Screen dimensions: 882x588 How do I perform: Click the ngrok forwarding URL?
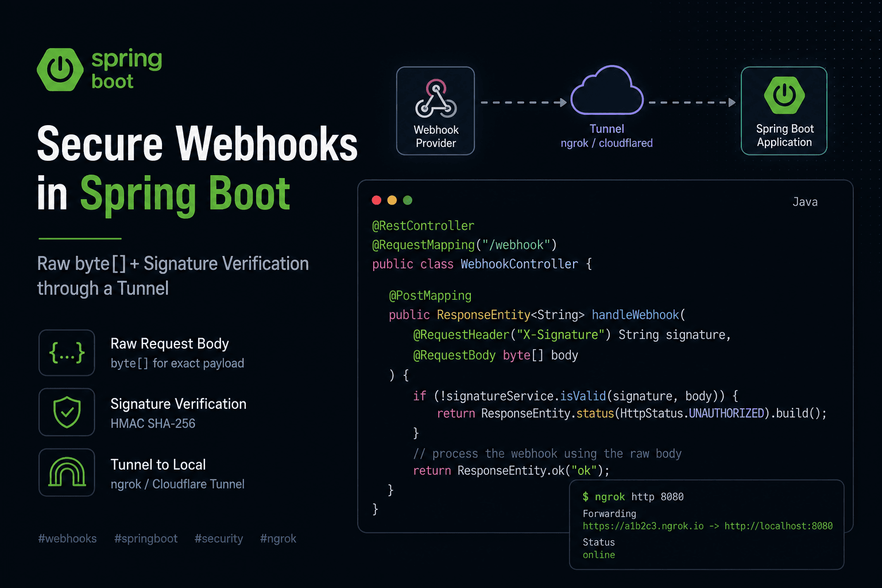(x=707, y=526)
